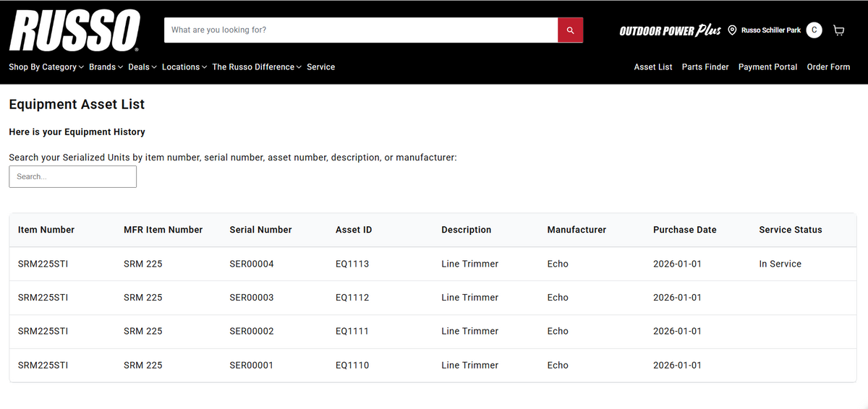Click the In Service status cell
The height and width of the screenshot is (409, 868).
[x=780, y=264]
